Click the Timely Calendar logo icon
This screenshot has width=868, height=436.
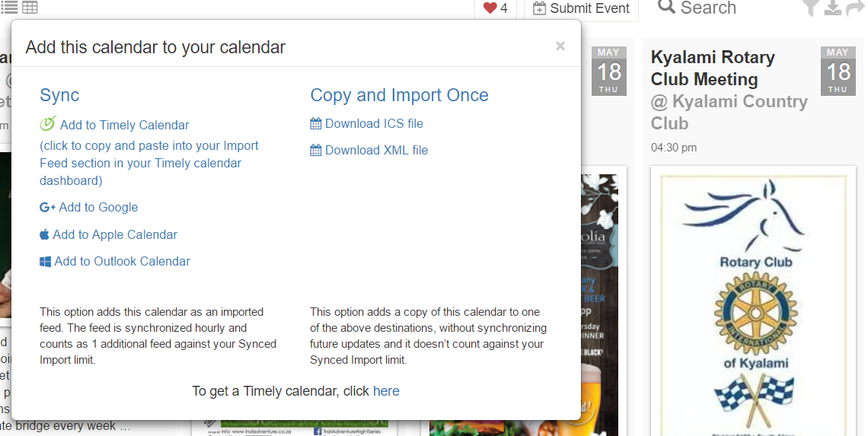coord(48,123)
